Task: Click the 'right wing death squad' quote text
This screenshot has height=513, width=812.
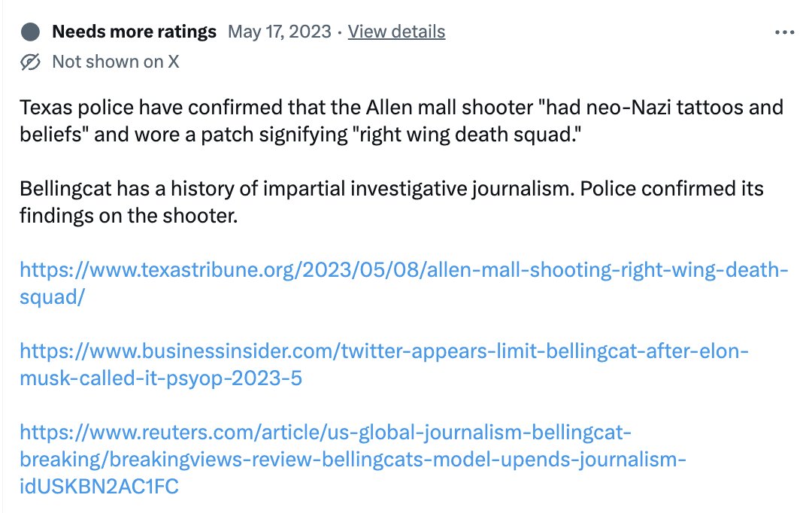Action: (x=466, y=135)
